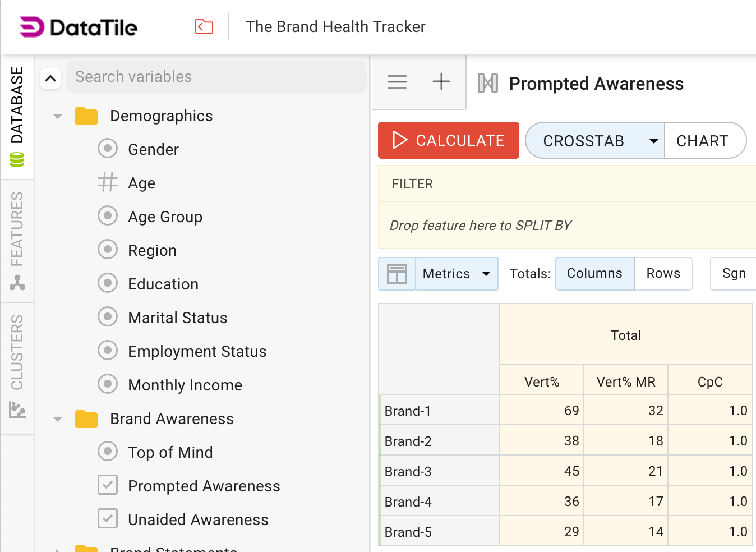This screenshot has width=756, height=552.
Task: Click the Total column header
Action: [x=626, y=335]
